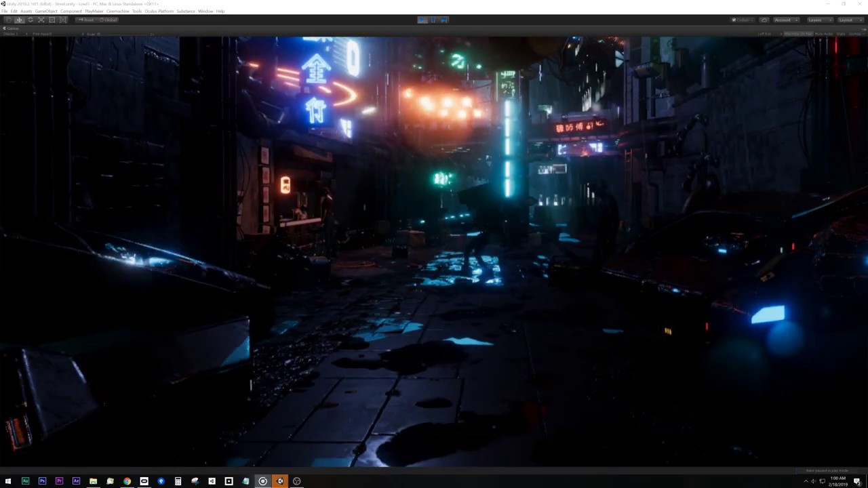Step forward one frame
The image size is (868, 488).
tap(444, 20)
